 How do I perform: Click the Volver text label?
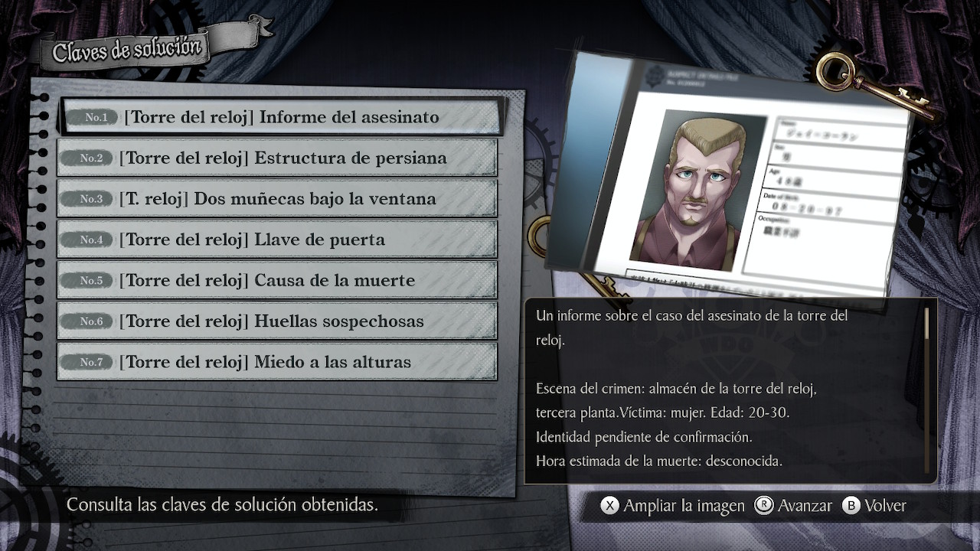pyautogui.click(x=885, y=506)
